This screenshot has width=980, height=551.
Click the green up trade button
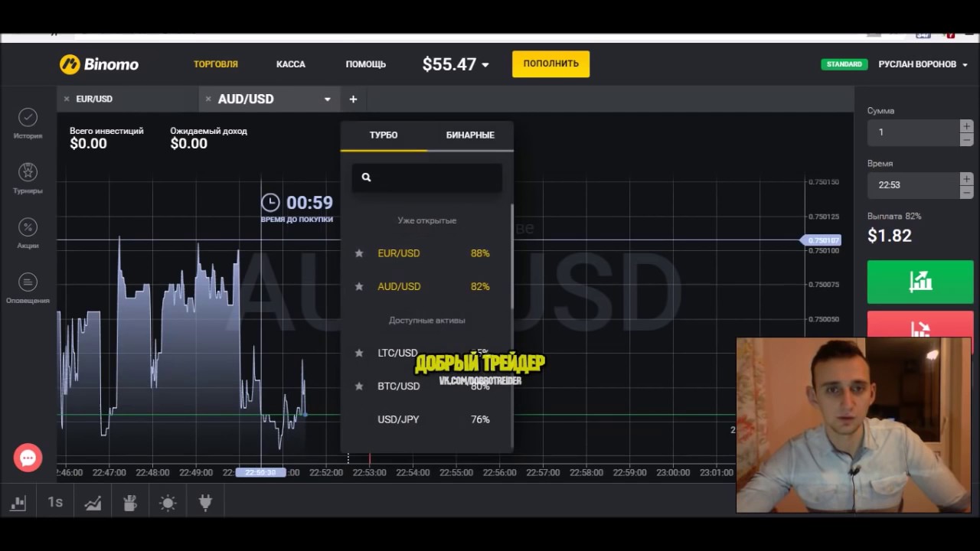(x=920, y=282)
